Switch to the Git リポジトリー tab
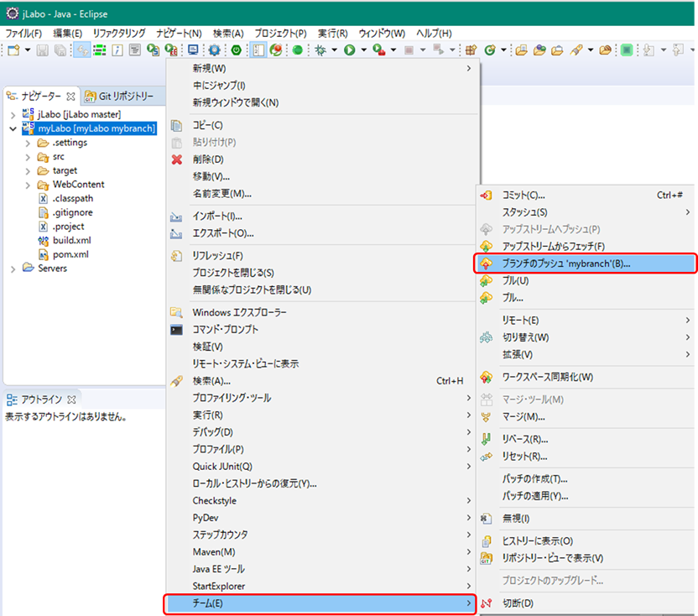Image resolution: width=698 pixels, height=616 pixels. coord(119,97)
